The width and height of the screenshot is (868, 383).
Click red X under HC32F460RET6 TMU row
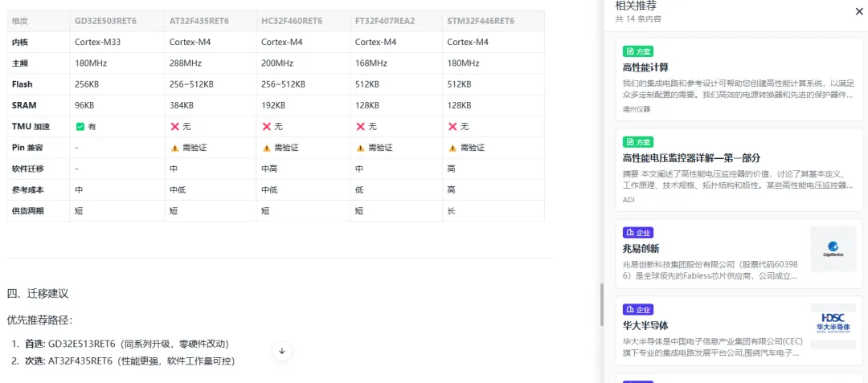(266, 127)
